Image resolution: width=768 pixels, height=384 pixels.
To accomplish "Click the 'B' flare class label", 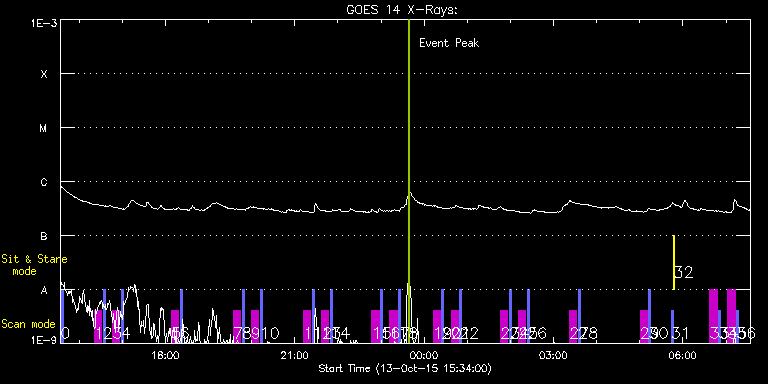I will tap(44, 236).
